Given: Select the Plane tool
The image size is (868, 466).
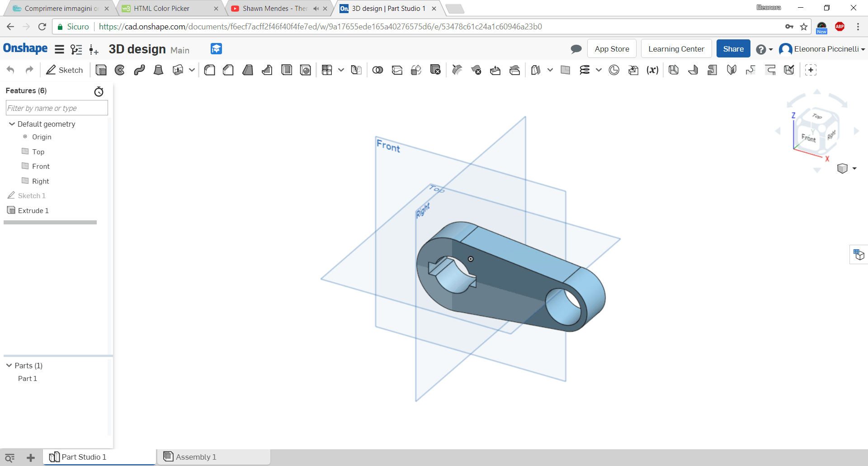Looking at the screenshot, I should tap(565, 70).
